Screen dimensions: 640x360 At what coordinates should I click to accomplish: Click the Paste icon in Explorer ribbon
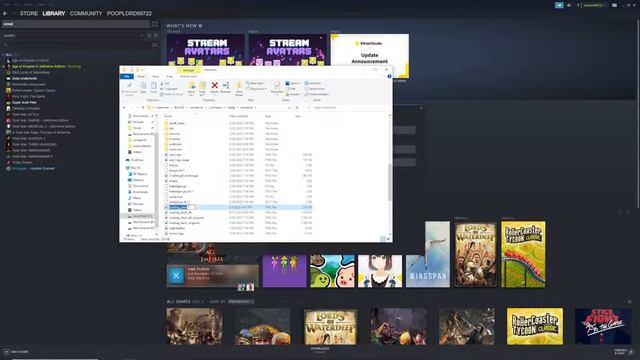153,87
